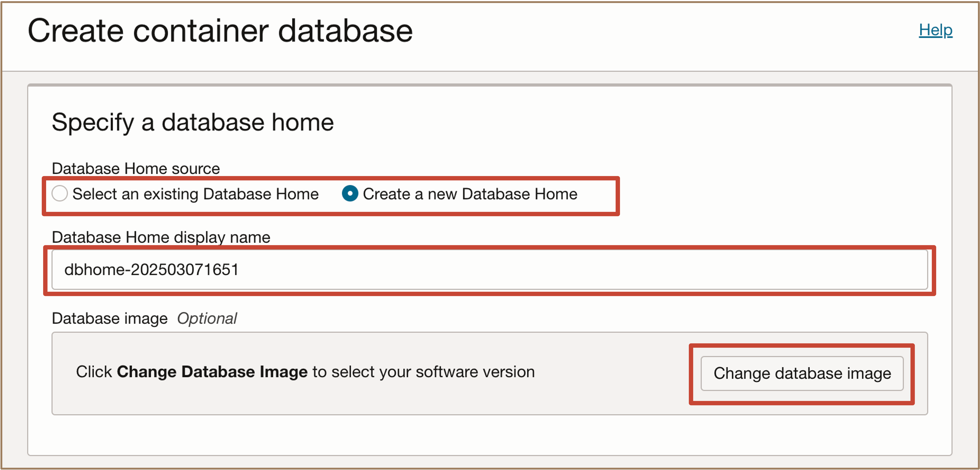
Task: Click the 'Create container database' page title
Action: click(x=220, y=31)
